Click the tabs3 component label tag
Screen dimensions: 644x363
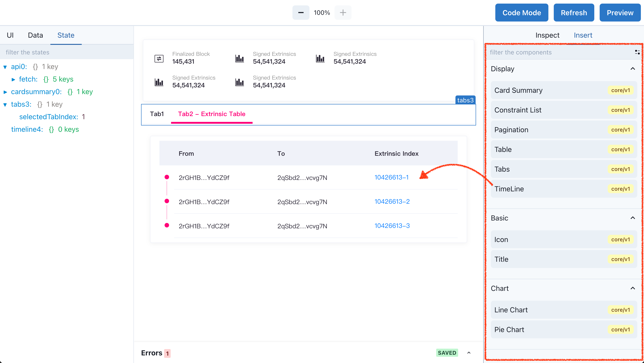pos(465,100)
